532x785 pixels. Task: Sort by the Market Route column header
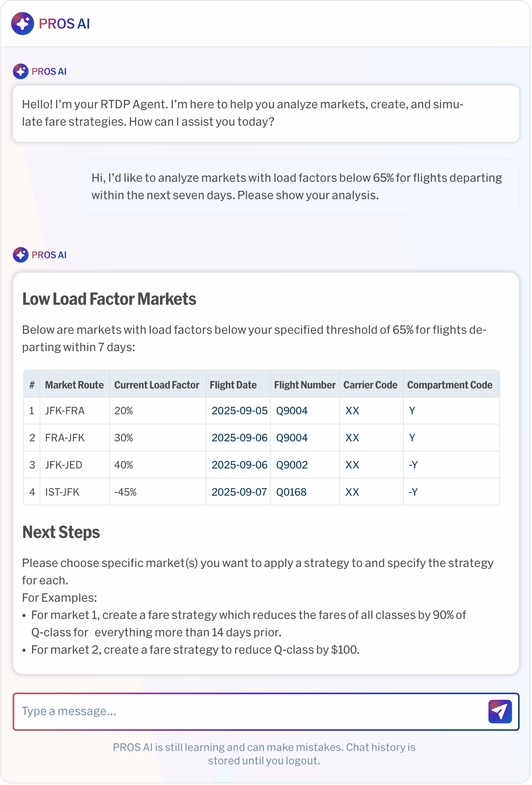click(x=74, y=385)
